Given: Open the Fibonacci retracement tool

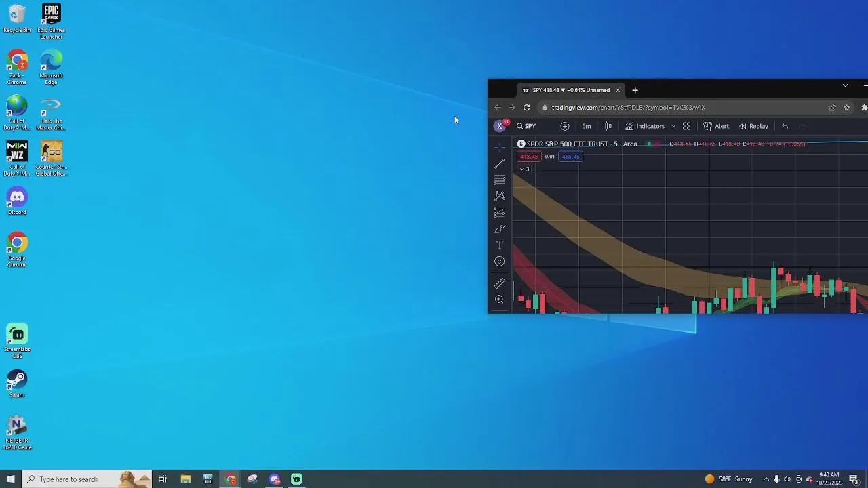Looking at the screenshot, I should pos(500,180).
